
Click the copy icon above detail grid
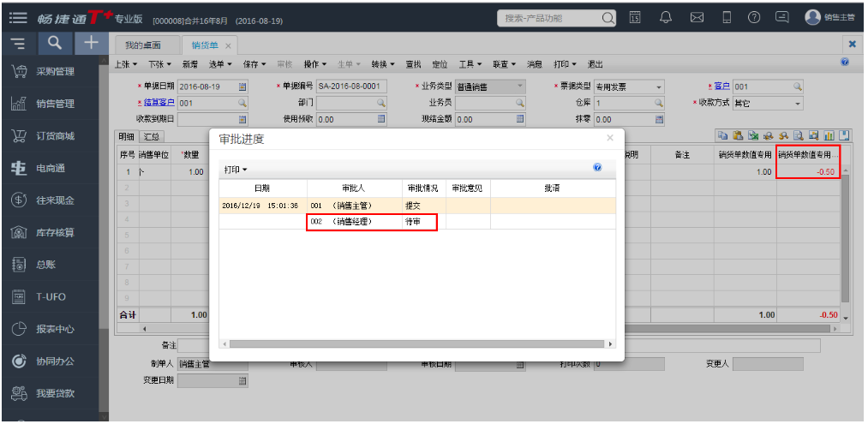tap(722, 135)
